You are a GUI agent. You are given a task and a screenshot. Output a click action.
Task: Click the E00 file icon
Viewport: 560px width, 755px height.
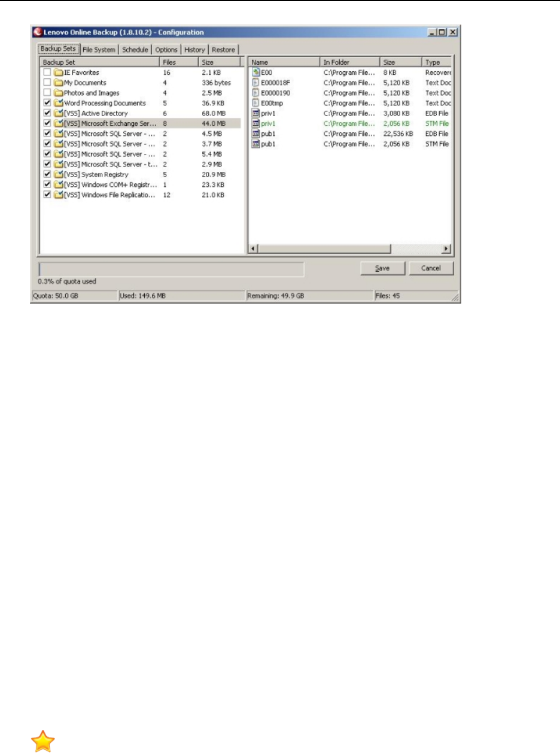pyautogui.click(x=255, y=72)
